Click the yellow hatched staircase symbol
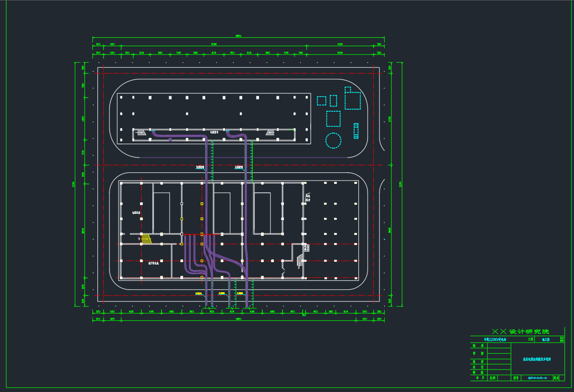The image size is (574, 392). 146,239
